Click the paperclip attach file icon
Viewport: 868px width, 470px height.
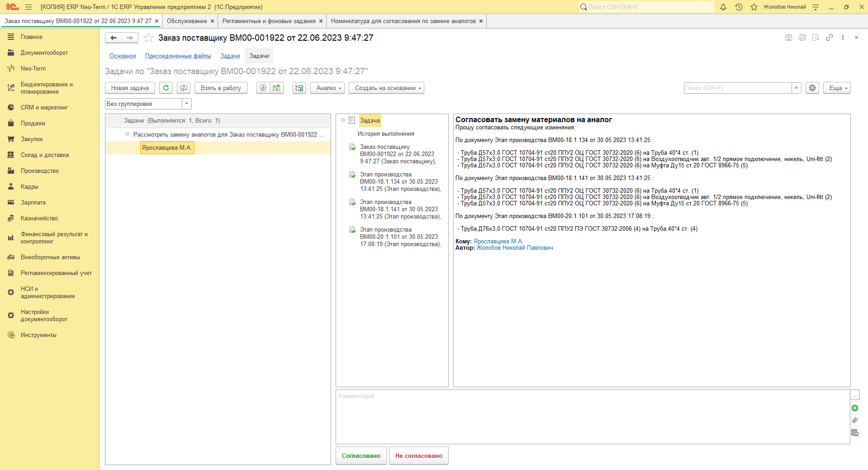[855, 420]
